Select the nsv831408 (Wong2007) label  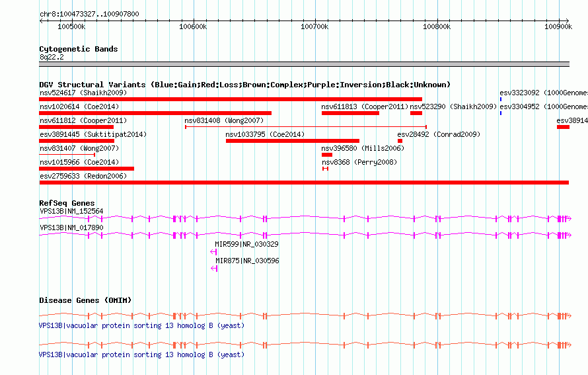(x=224, y=120)
